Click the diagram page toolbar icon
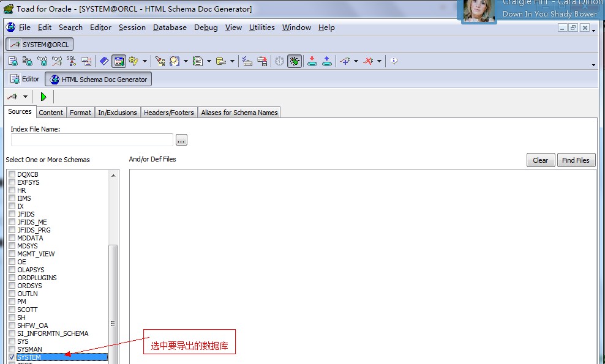 click(x=86, y=61)
